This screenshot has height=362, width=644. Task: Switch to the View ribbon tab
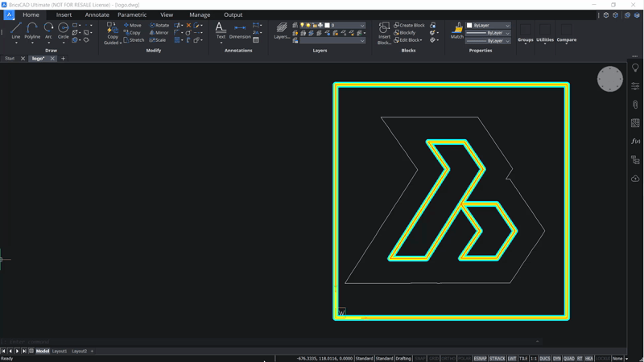167,14
